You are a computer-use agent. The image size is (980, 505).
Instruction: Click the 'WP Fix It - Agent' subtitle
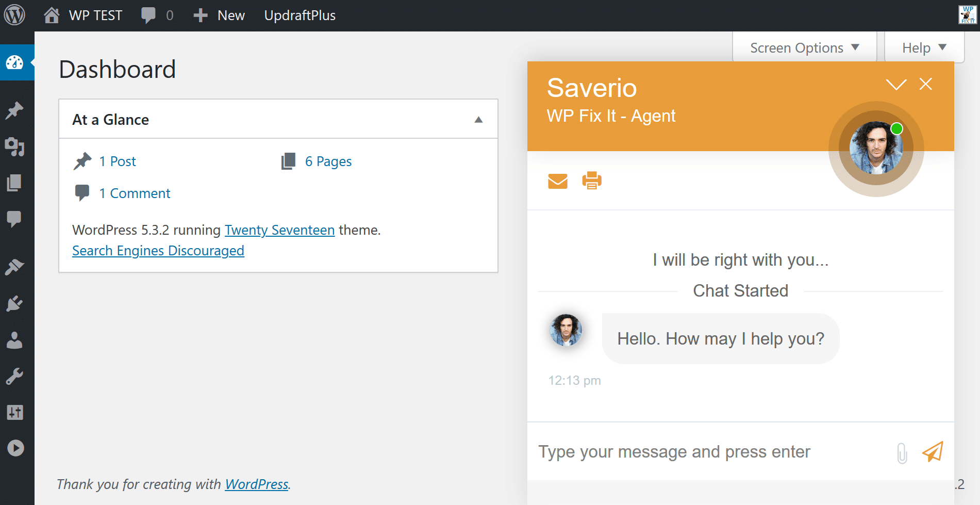coord(611,116)
